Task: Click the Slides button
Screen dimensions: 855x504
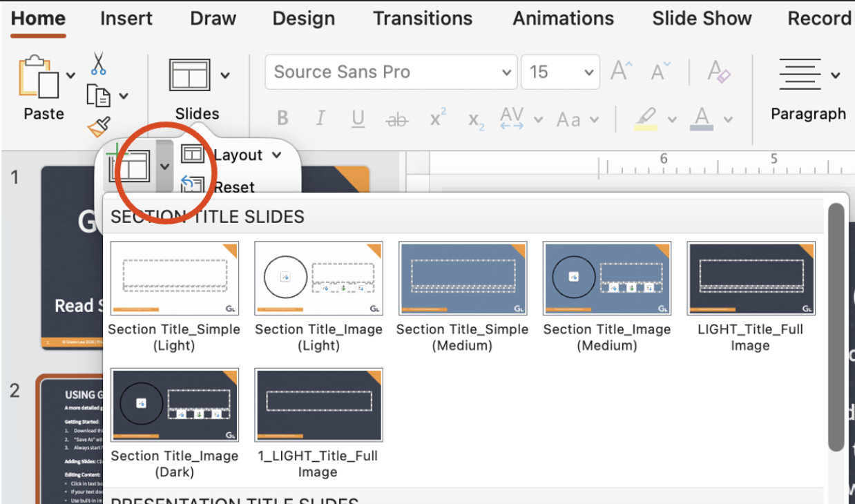Action: 197,90
